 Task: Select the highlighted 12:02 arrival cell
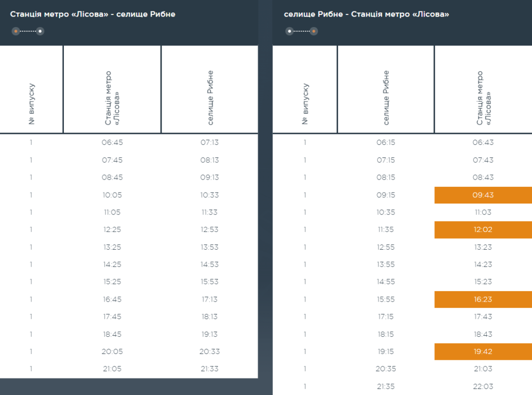483,230
